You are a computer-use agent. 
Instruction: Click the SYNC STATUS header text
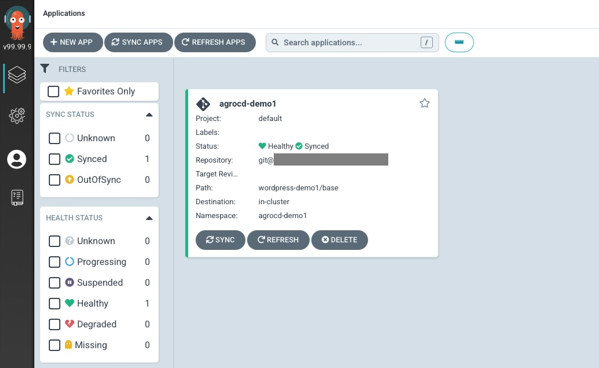coord(70,114)
